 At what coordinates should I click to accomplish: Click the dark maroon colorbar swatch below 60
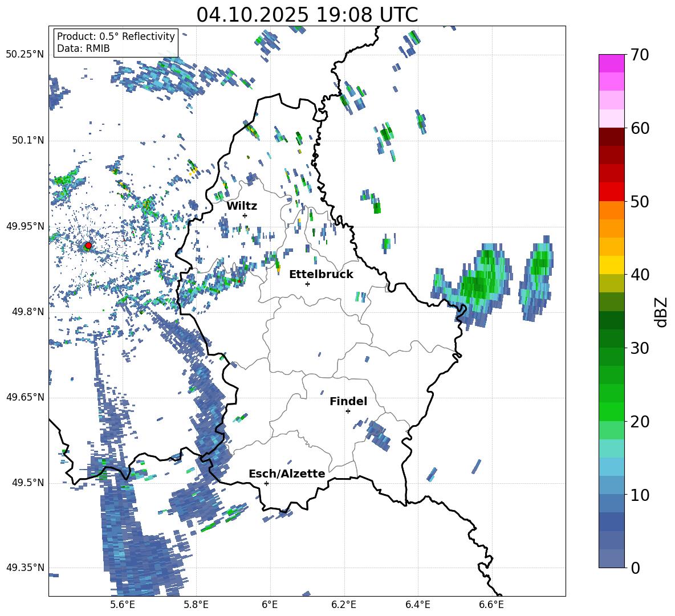pos(611,137)
